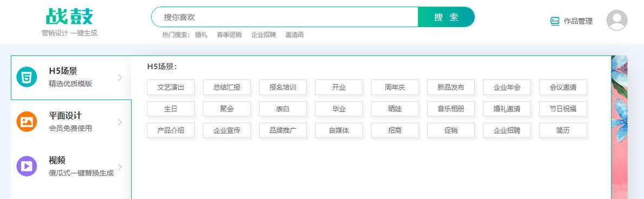The height and width of the screenshot is (199, 644).
Task: Open 作品管理 link
Action: tap(578, 21)
